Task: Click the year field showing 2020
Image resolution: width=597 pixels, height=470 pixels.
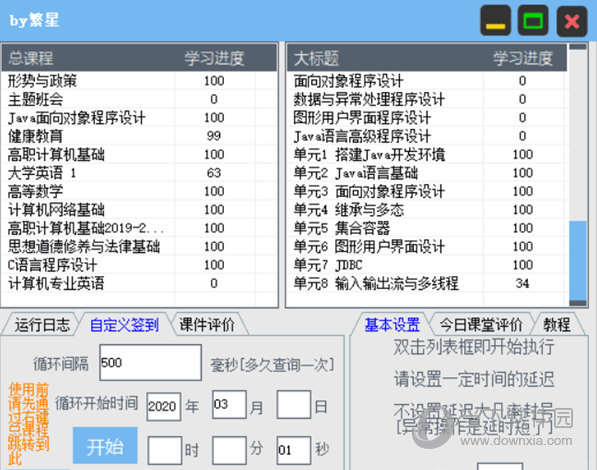Action: pos(163,406)
